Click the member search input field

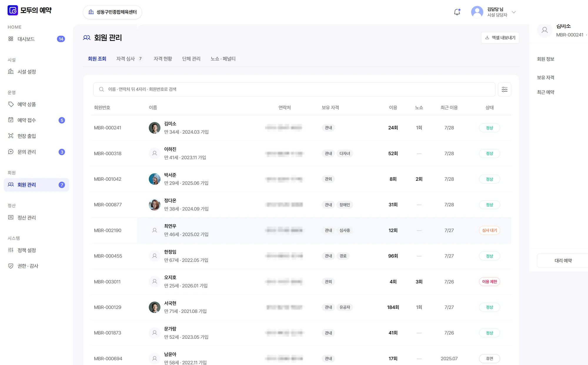(294, 89)
